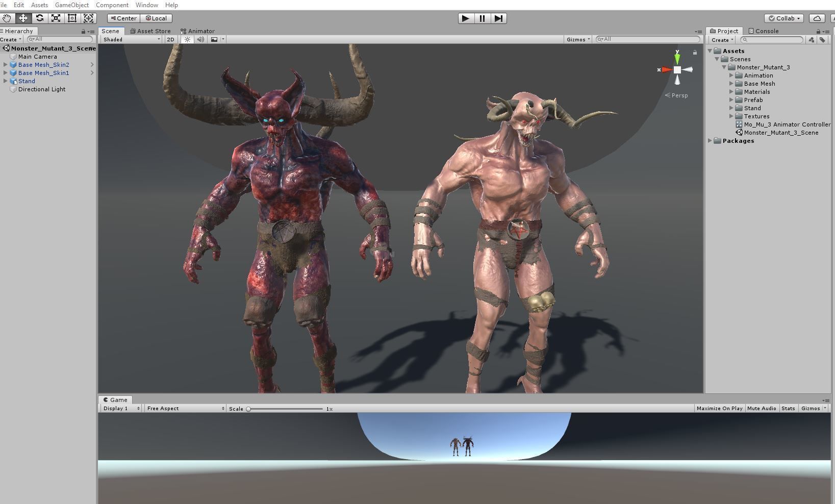Viewport: 835px width, 504px height.
Task: Toggle scene lighting
Action: coord(187,39)
